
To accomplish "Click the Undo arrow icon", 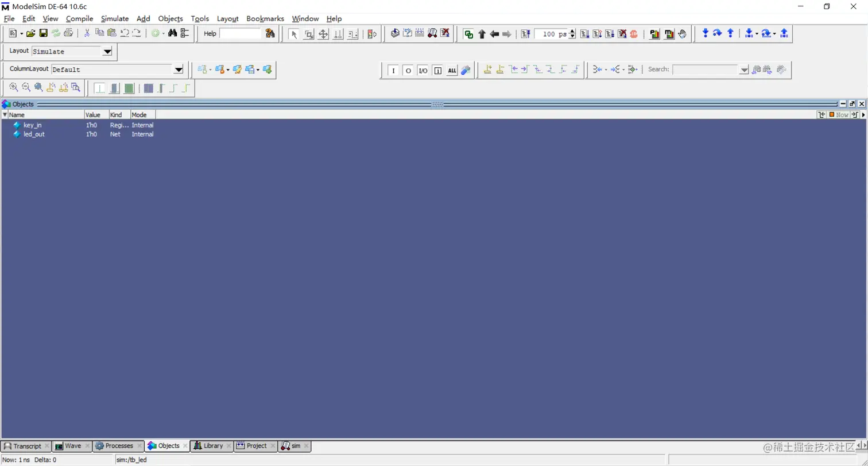I will [x=124, y=34].
